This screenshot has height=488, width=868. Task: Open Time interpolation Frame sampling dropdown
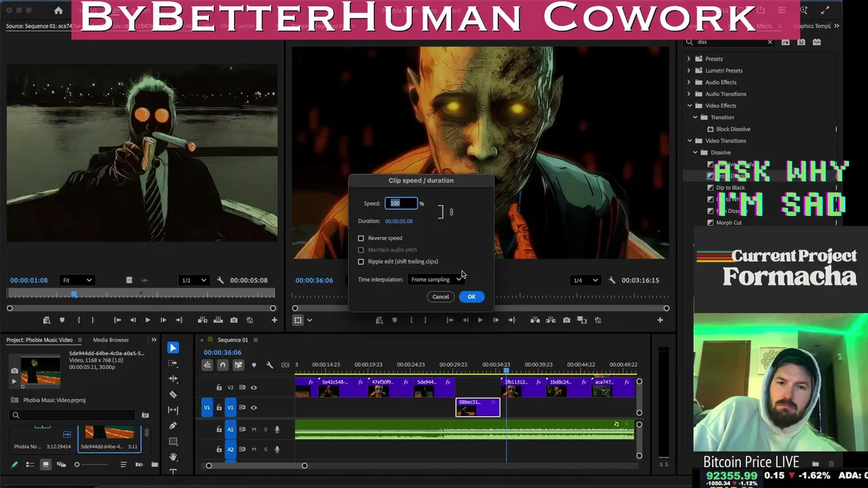437,279
